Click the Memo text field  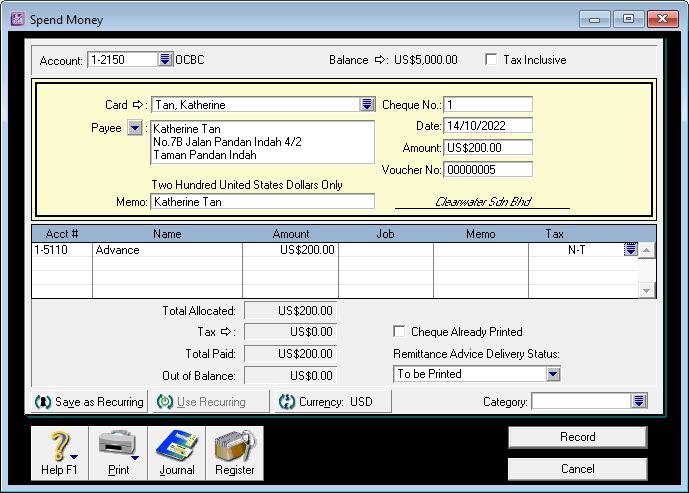[x=261, y=202]
